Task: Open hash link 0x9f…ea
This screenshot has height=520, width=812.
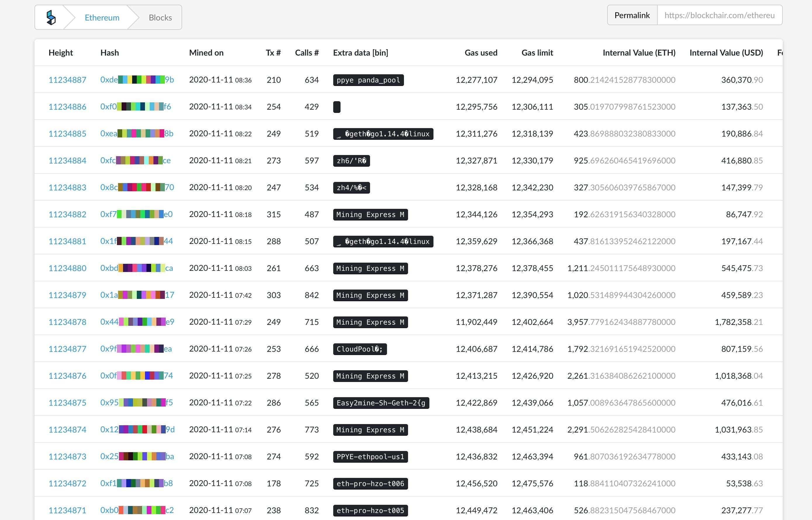Action: pos(136,349)
